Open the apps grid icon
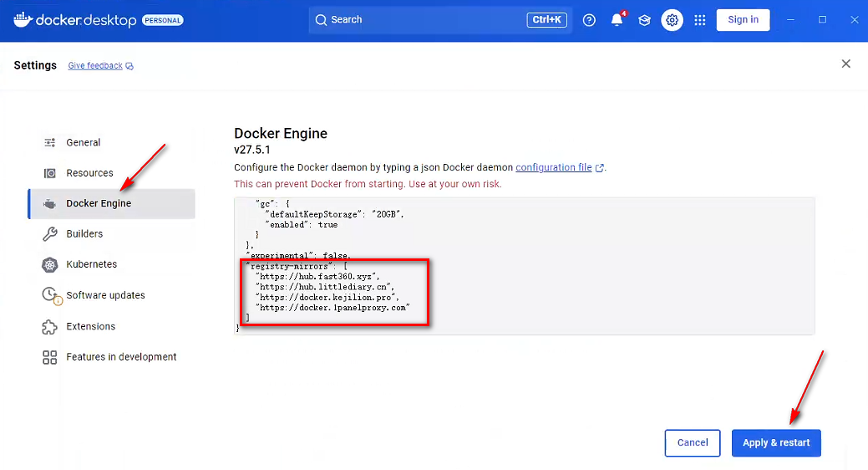Image resolution: width=868 pixels, height=470 pixels. click(700, 20)
